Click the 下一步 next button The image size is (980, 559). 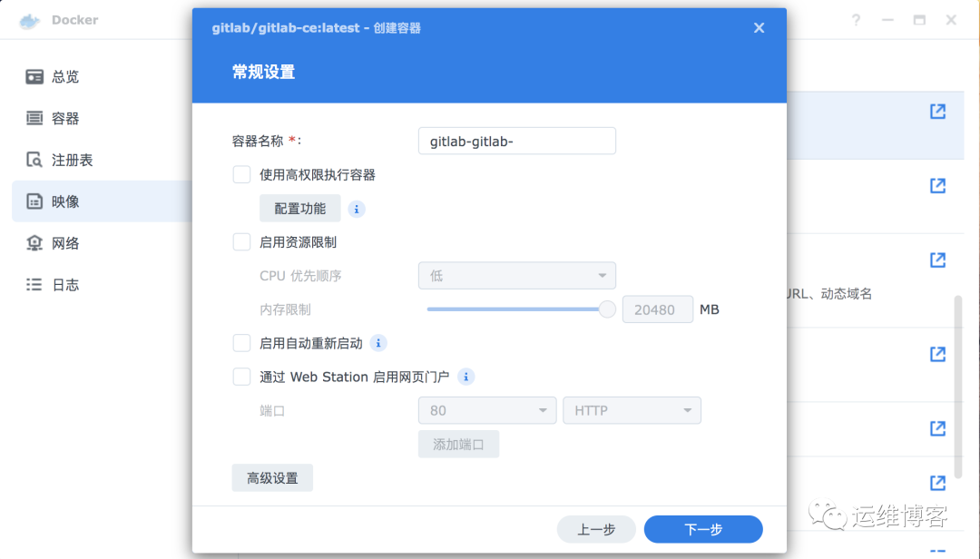tap(703, 530)
